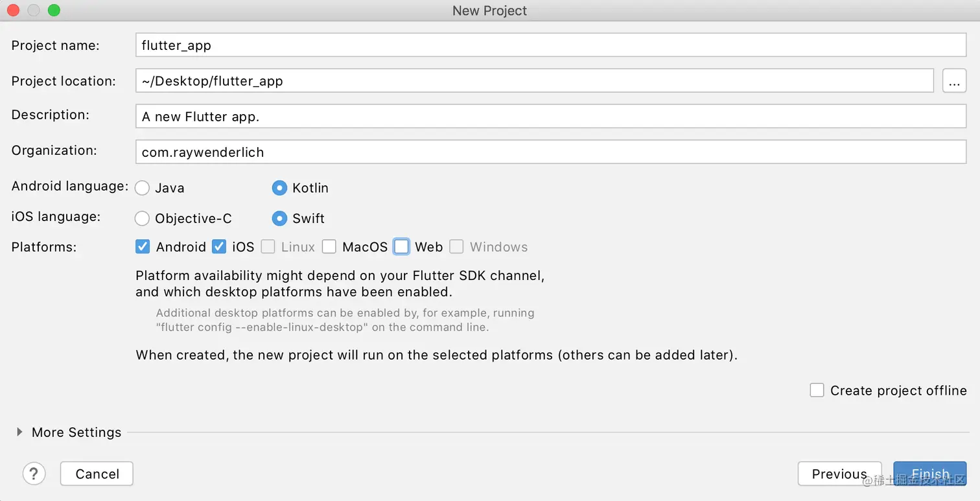Click the 'Platform availability might depend' text
Image resolution: width=980 pixels, height=501 pixels.
(x=340, y=283)
